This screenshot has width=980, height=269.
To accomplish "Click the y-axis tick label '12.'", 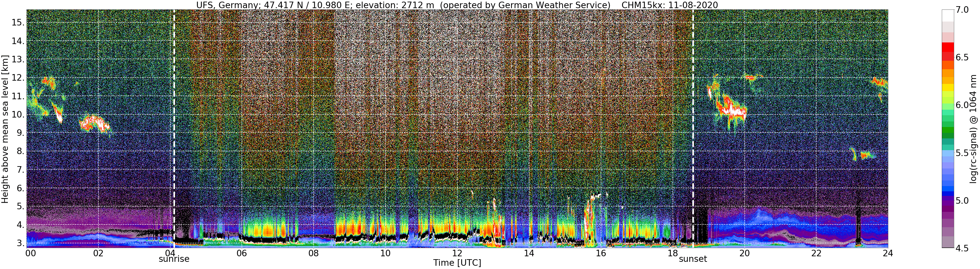I will (18, 78).
